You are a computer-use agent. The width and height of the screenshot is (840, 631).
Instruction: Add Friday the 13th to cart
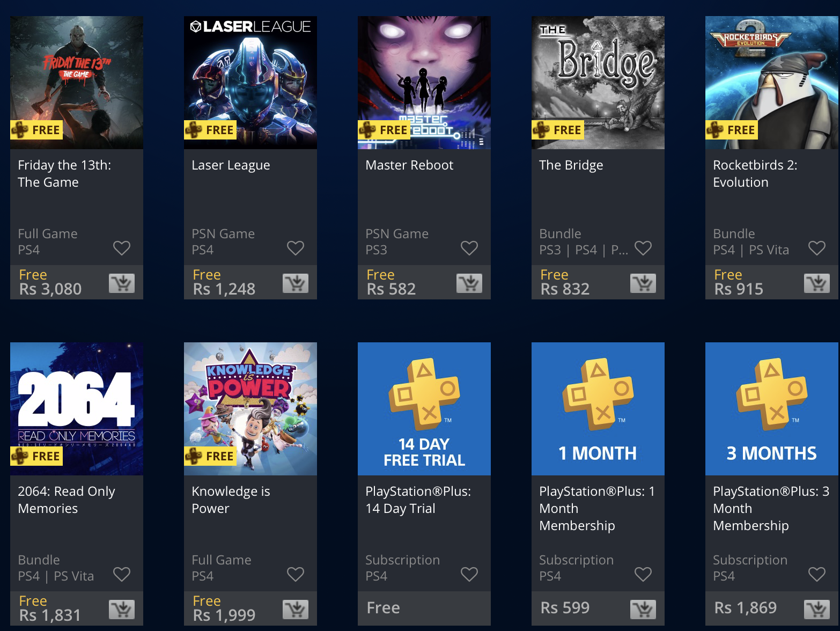(x=122, y=283)
